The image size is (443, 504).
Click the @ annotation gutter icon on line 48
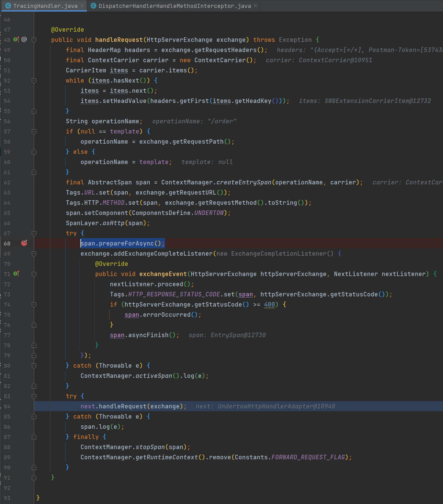(24, 39)
